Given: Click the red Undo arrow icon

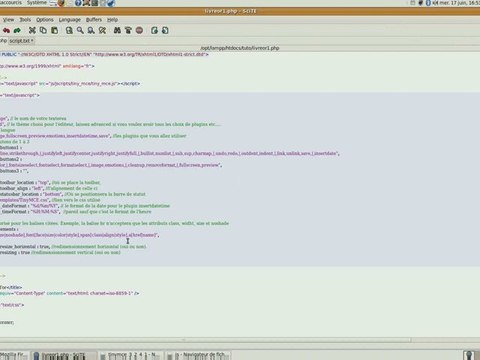Looking at the screenshot, I should 6,31.
